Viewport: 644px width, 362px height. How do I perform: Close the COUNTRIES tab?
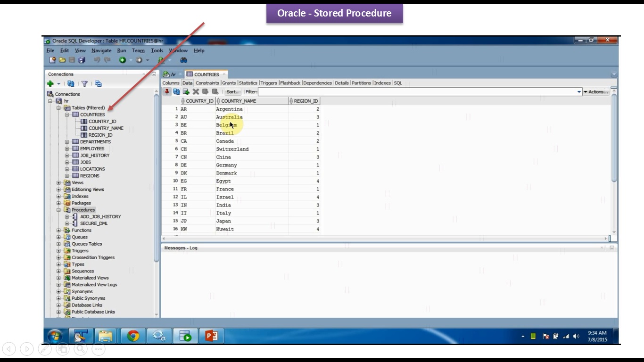point(224,74)
